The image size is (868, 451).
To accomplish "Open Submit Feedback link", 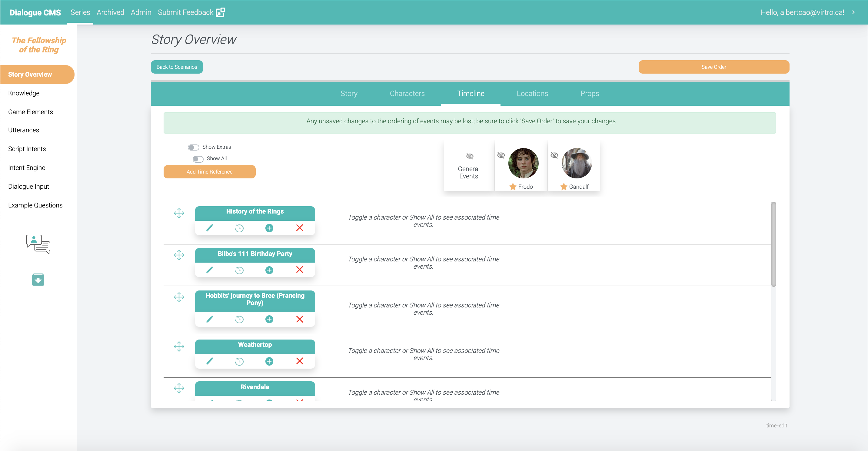I will coord(185,12).
